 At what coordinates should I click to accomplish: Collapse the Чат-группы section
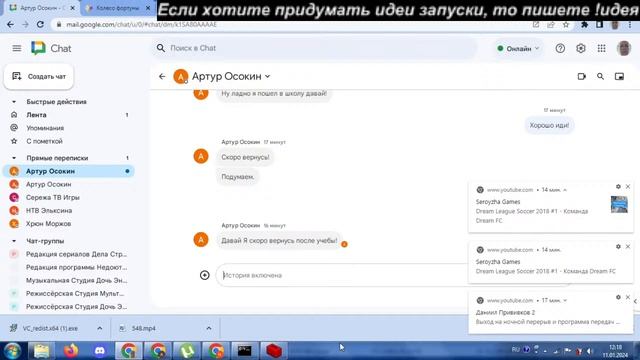(14, 241)
